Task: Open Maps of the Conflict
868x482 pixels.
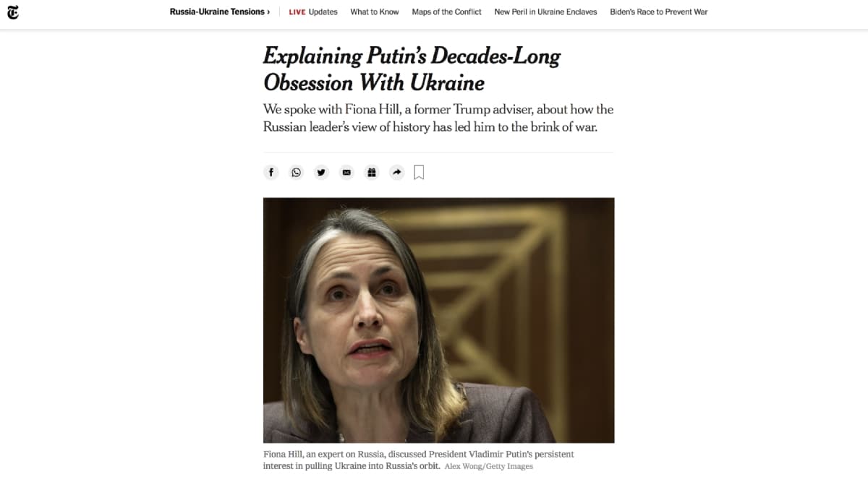Action: pyautogui.click(x=446, y=12)
